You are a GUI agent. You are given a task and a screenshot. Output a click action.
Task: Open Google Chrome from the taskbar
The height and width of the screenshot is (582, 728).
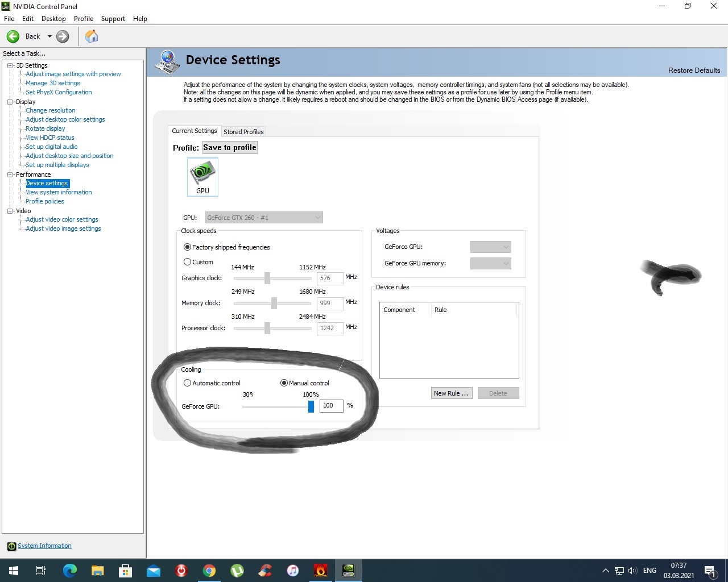[x=209, y=571]
